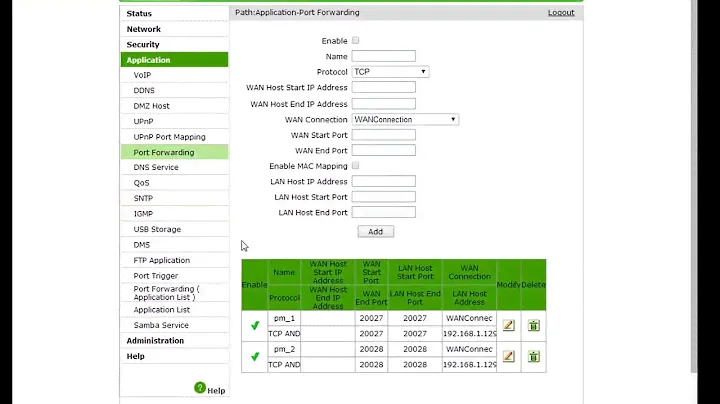Image resolution: width=720 pixels, height=404 pixels.
Task: Delete the pm_2 rule via trash icon
Action: click(534, 356)
